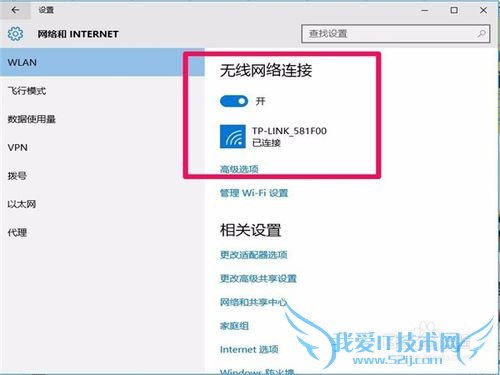Click the 已连接 status text

coord(266,143)
